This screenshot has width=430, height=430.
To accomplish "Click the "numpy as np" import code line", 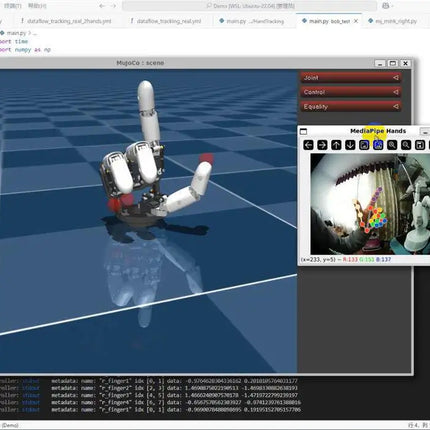I will [25, 50].
